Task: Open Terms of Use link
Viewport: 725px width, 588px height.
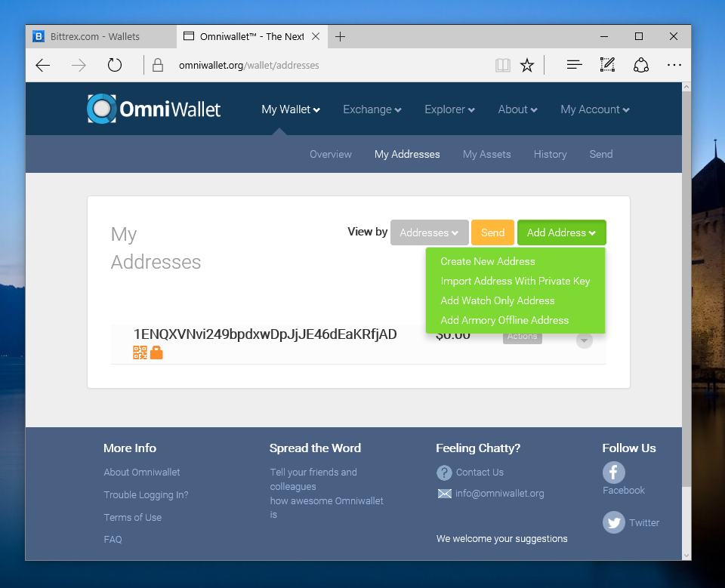Action: pyautogui.click(x=133, y=517)
